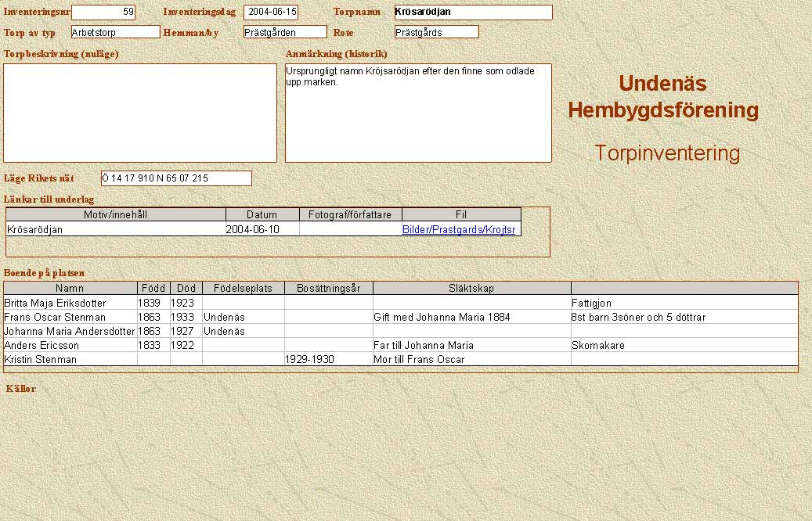Select the Torp av typ field Arbetstorp
This screenshot has width=812, height=521.
pyautogui.click(x=115, y=32)
